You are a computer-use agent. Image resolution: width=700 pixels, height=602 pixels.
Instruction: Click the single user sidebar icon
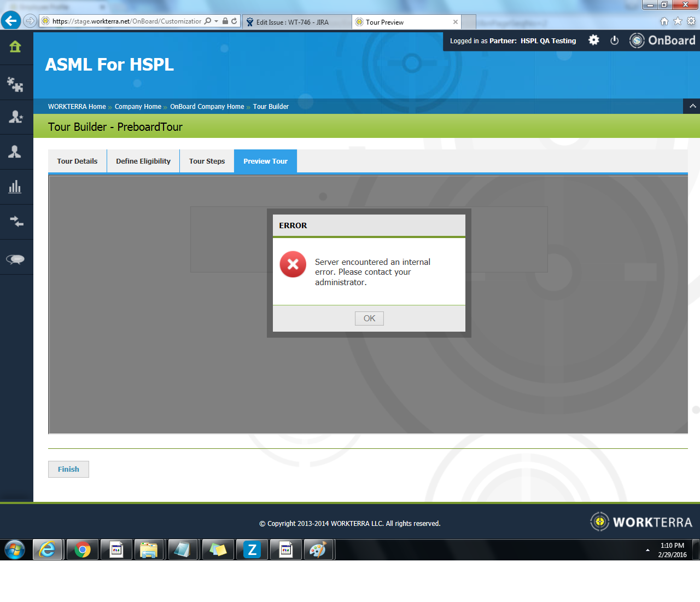pyautogui.click(x=15, y=152)
